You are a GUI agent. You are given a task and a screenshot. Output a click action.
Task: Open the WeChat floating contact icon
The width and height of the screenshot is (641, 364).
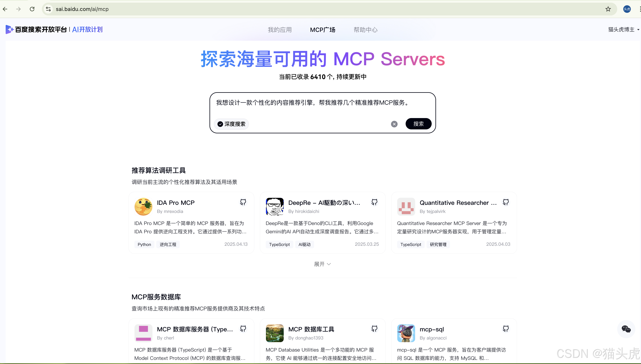pyautogui.click(x=626, y=329)
